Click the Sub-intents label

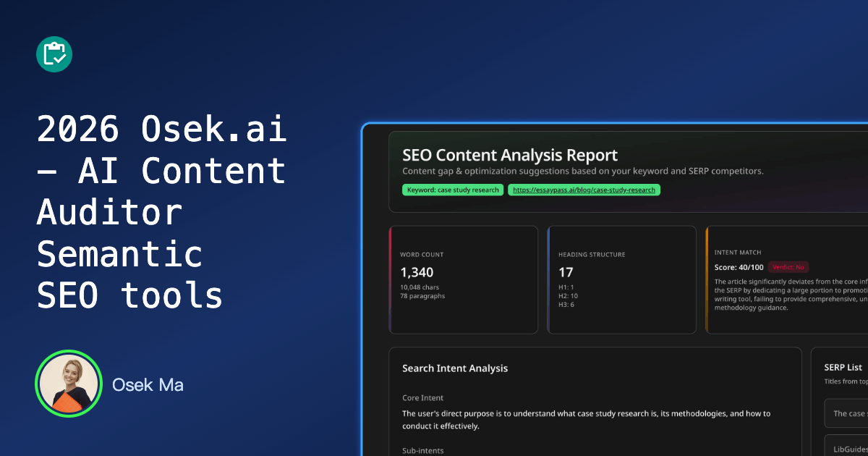(423, 450)
